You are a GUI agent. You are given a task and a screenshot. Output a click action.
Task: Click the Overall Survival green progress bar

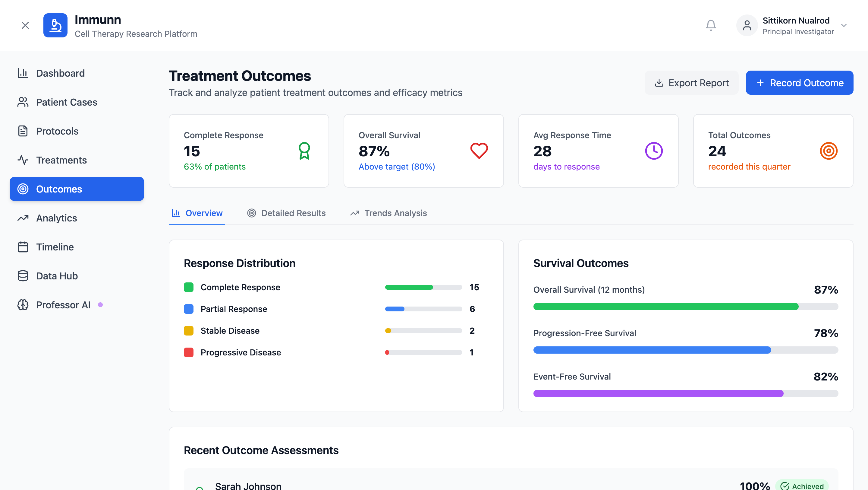[665, 307]
